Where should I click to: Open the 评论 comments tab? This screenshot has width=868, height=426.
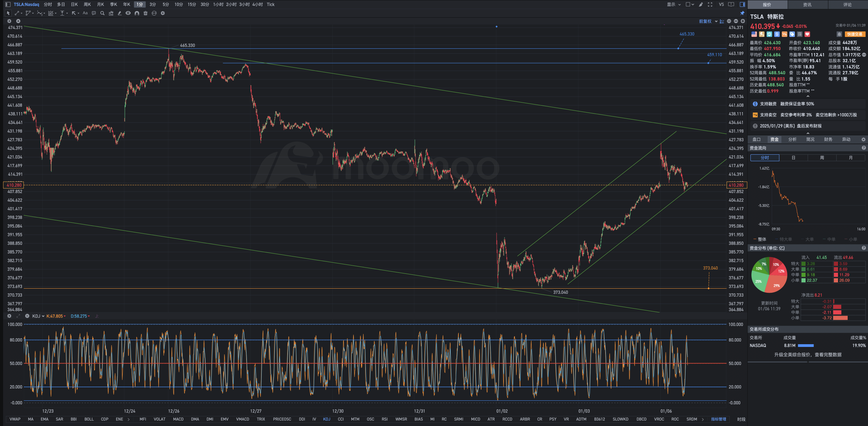(x=848, y=4)
